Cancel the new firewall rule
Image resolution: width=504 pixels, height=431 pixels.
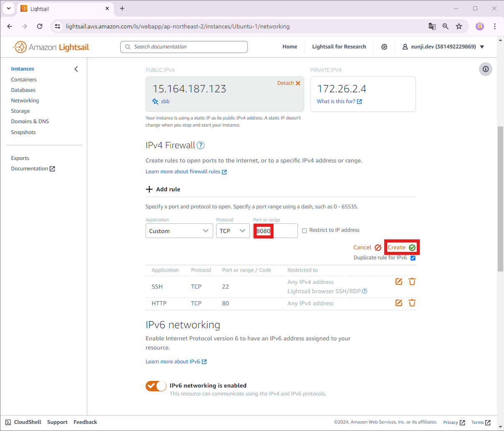click(367, 247)
